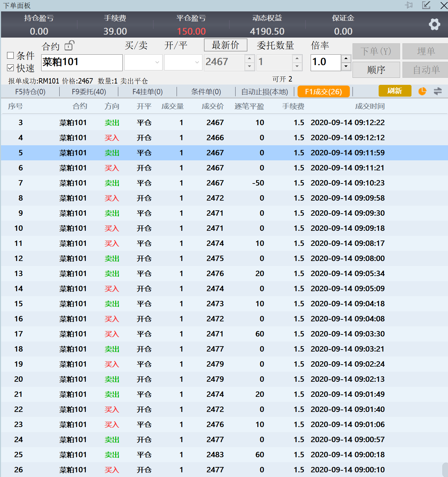Image resolution: width=448 pixels, height=477 pixels.
Task: Open the 买/卖 dropdown
Action: pos(143,62)
